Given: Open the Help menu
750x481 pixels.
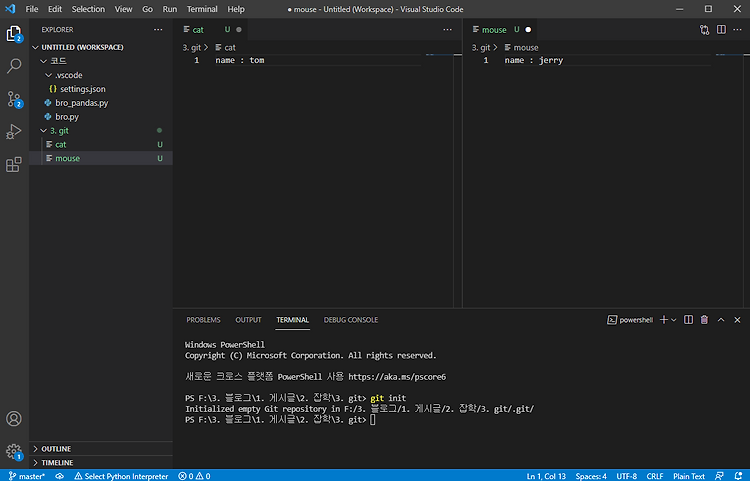Looking at the screenshot, I should [236, 9].
